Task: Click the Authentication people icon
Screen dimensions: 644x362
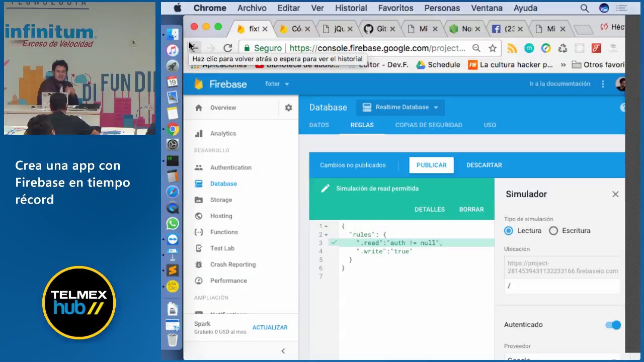Action: tap(199, 167)
